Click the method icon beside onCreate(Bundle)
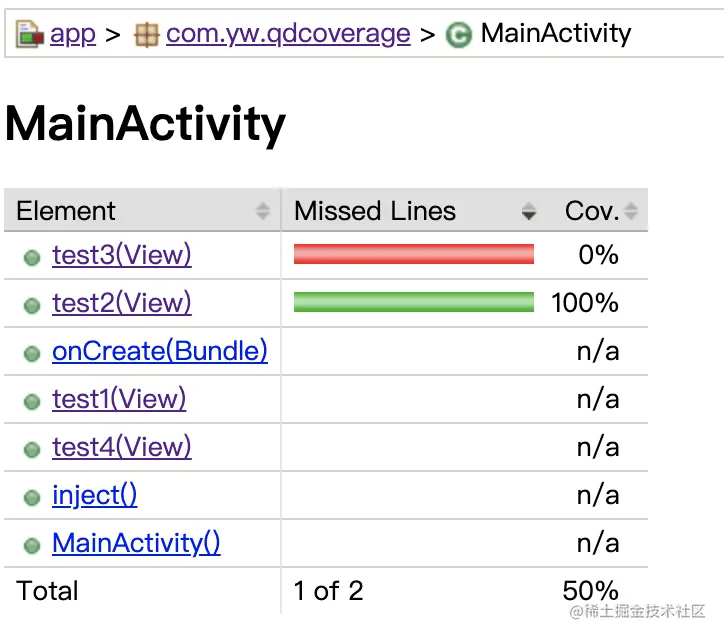The width and height of the screenshot is (724, 638). coord(32,353)
